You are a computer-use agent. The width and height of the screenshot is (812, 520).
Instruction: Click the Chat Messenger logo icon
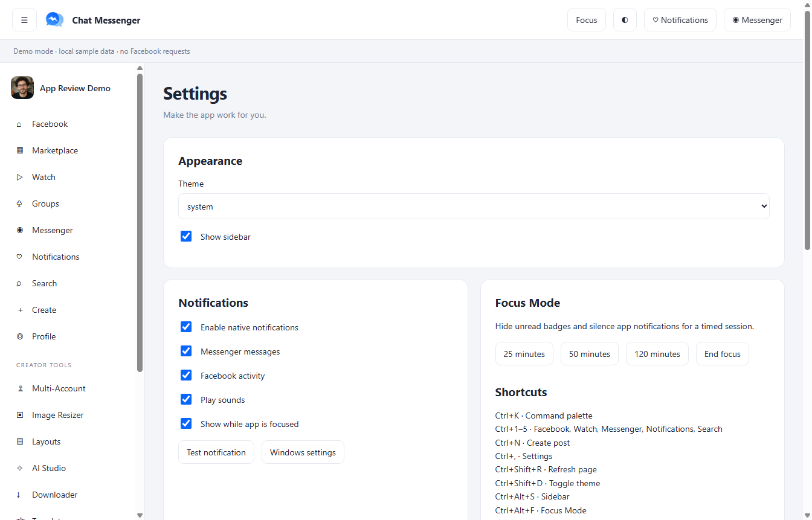pyautogui.click(x=54, y=20)
